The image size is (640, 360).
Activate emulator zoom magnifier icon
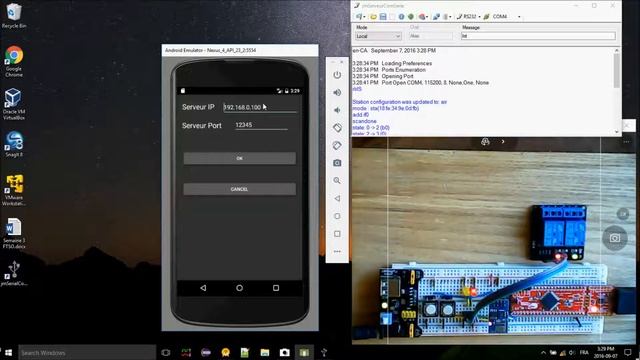click(337, 180)
